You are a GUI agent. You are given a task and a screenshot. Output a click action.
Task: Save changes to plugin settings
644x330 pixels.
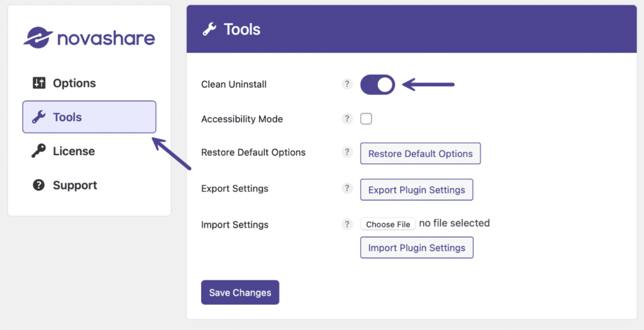240,292
